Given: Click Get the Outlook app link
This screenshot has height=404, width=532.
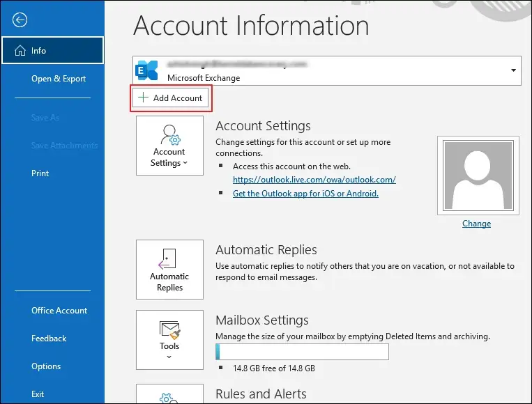Looking at the screenshot, I should click(x=305, y=194).
